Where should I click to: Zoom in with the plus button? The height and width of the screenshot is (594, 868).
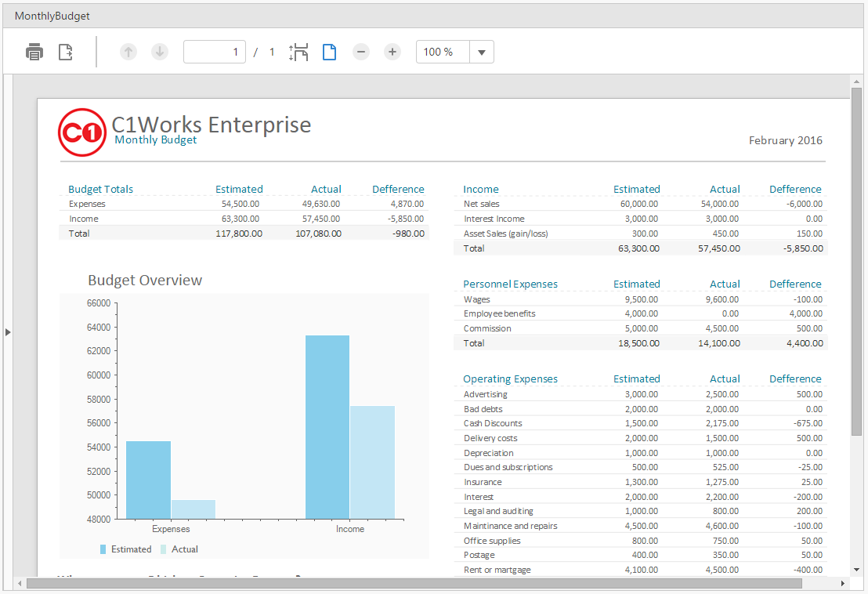pos(392,52)
